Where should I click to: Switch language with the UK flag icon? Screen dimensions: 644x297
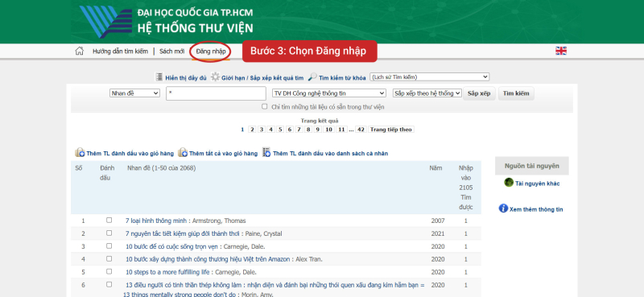pyautogui.click(x=561, y=51)
